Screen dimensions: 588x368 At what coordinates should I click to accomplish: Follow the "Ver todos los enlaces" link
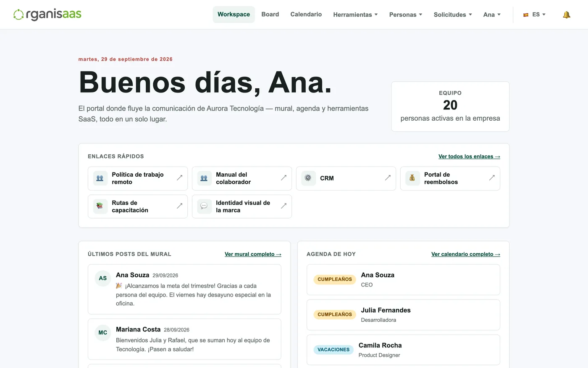pos(469,156)
